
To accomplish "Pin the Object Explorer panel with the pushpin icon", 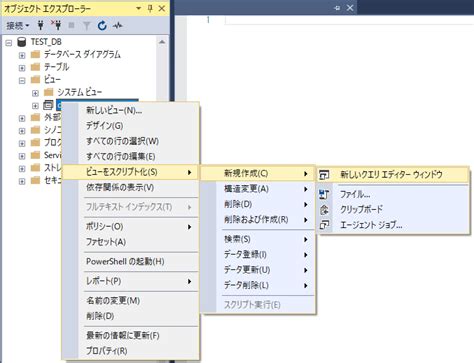I will pyautogui.click(x=150, y=8).
